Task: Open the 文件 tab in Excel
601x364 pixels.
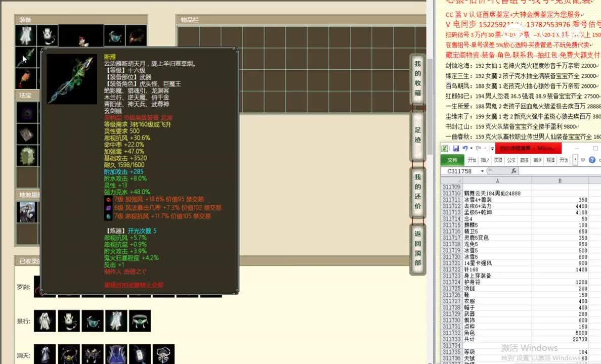Action: click(x=452, y=160)
